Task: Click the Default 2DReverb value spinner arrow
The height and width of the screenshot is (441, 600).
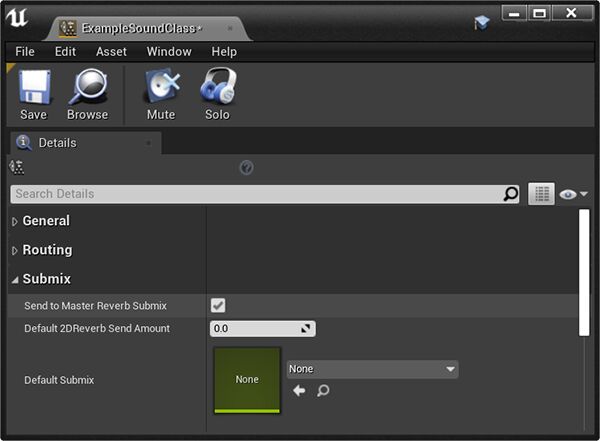Action: (305, 328)
